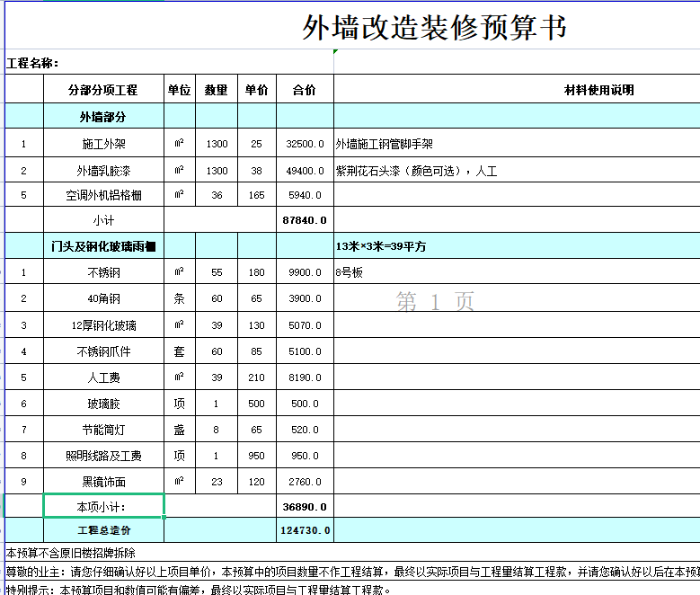Select the 单位 column header cell

(x=180, y=89)
